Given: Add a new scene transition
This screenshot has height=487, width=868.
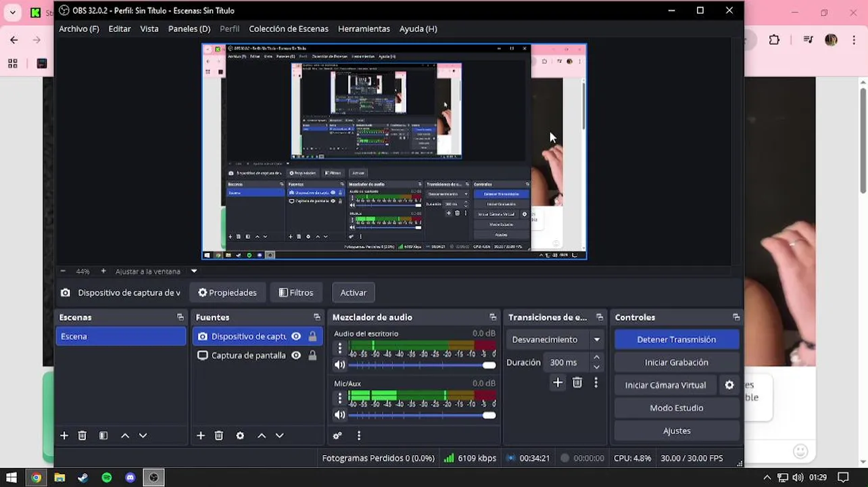Looking at the screenshot, I should click(x=558, y=383).
